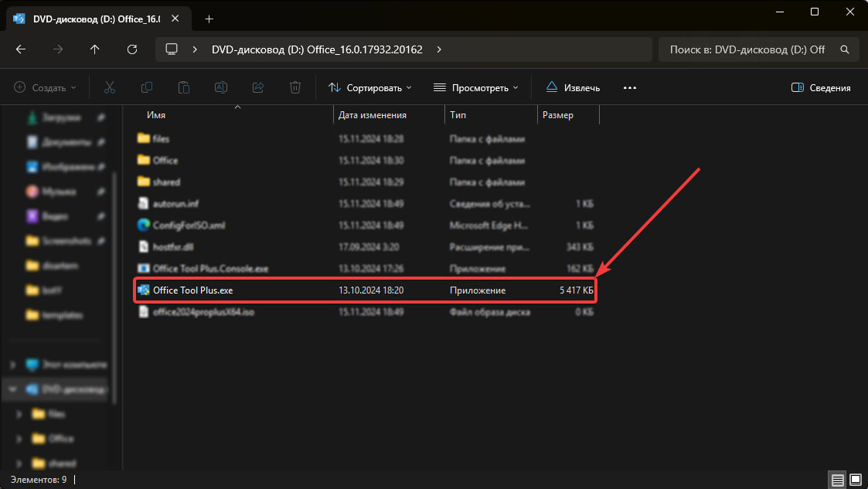Click the Paste clipboard icon
The height and width of the screenshot is (489, 868).
184,87
